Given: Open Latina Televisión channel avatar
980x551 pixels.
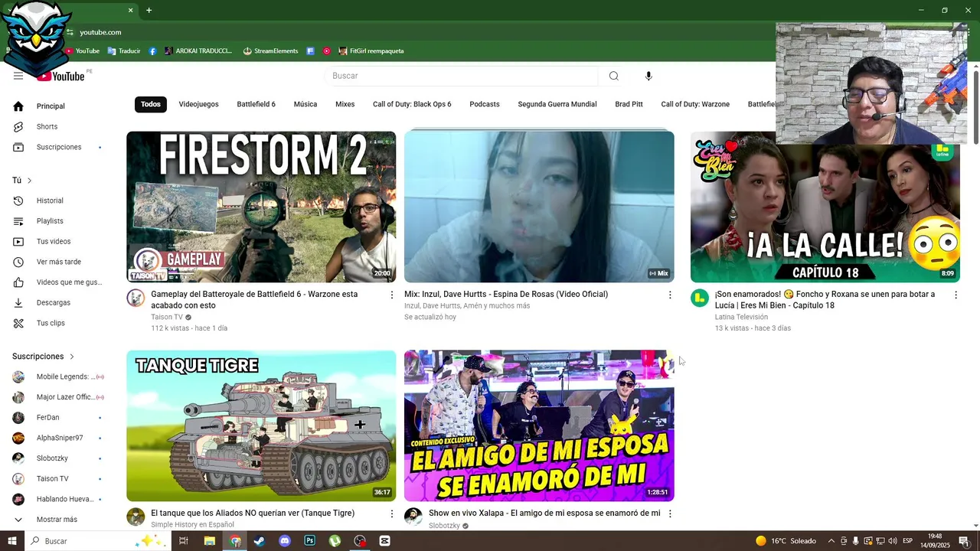Looking at the screenshot, I should click(x=700, y=298).
